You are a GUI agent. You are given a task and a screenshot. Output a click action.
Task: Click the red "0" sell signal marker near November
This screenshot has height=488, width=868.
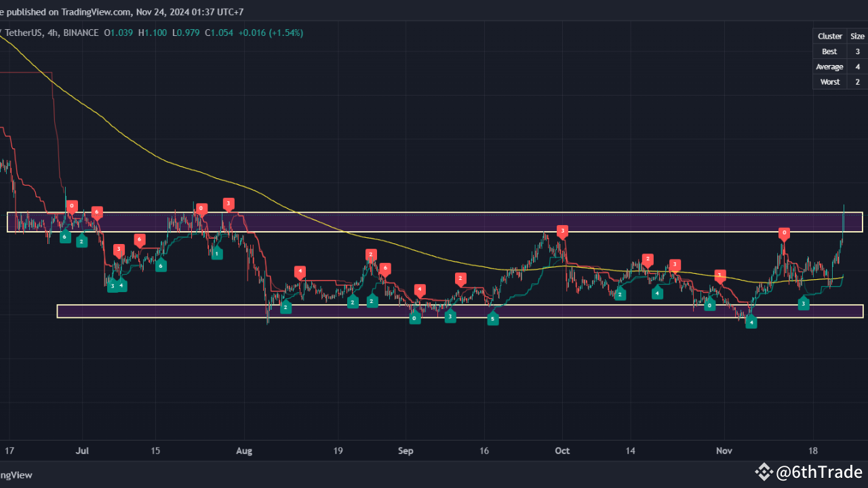click(784, 233)
